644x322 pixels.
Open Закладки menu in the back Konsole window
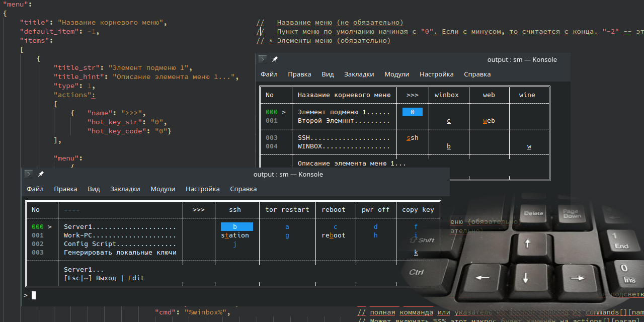[x=359, y=74]
